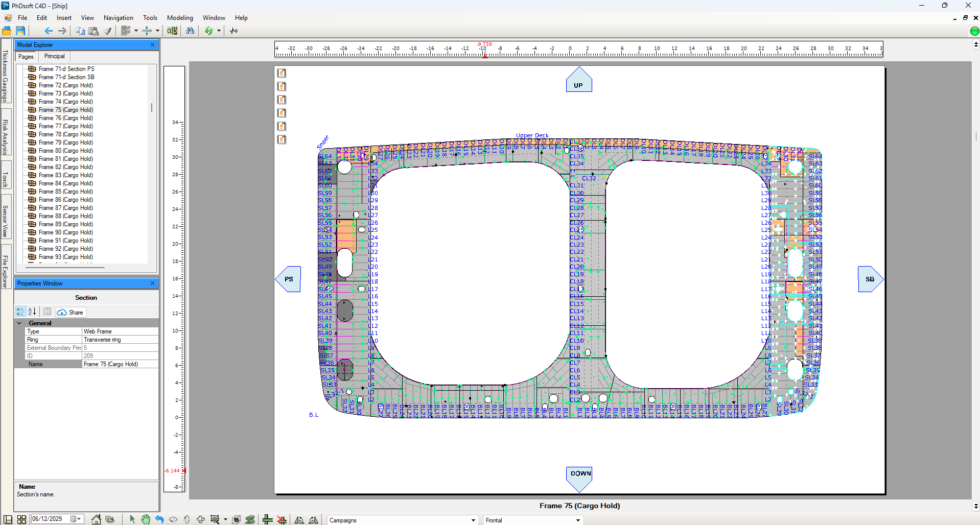
Task: Click the Copy icon in toolbar
Action: (x=80, y=31)
